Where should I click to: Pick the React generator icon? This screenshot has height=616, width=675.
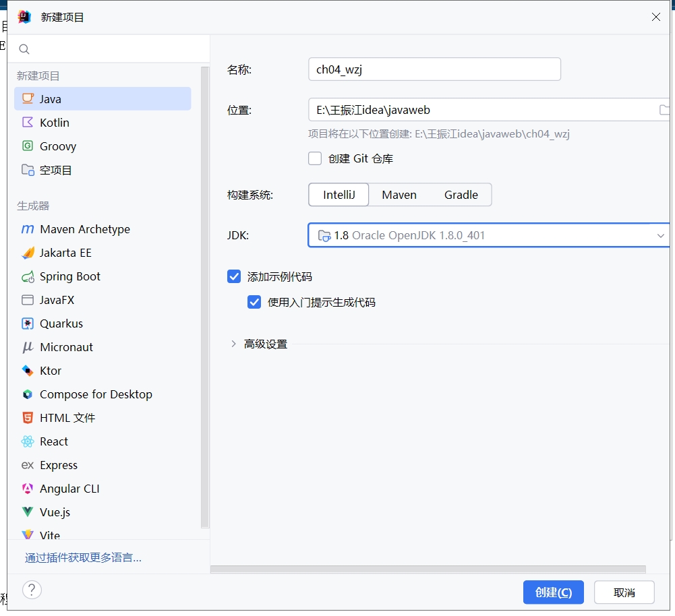pos(28,441)
